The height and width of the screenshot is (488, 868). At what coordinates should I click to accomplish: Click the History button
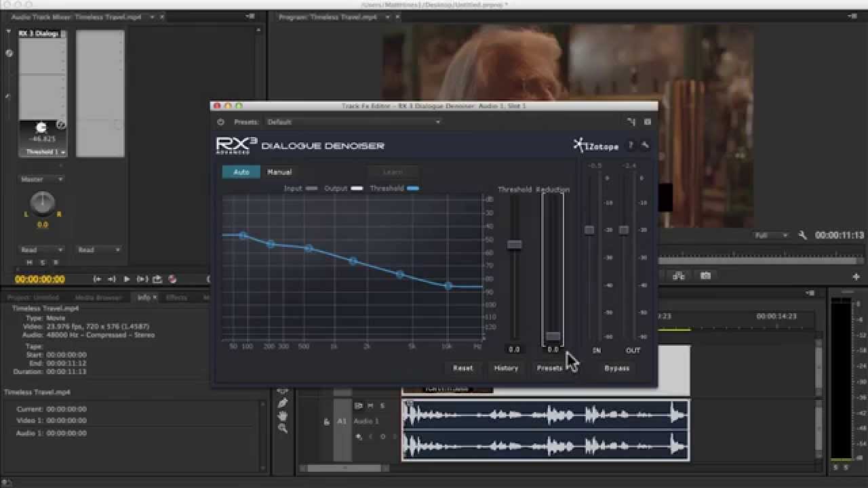(506, 368)
